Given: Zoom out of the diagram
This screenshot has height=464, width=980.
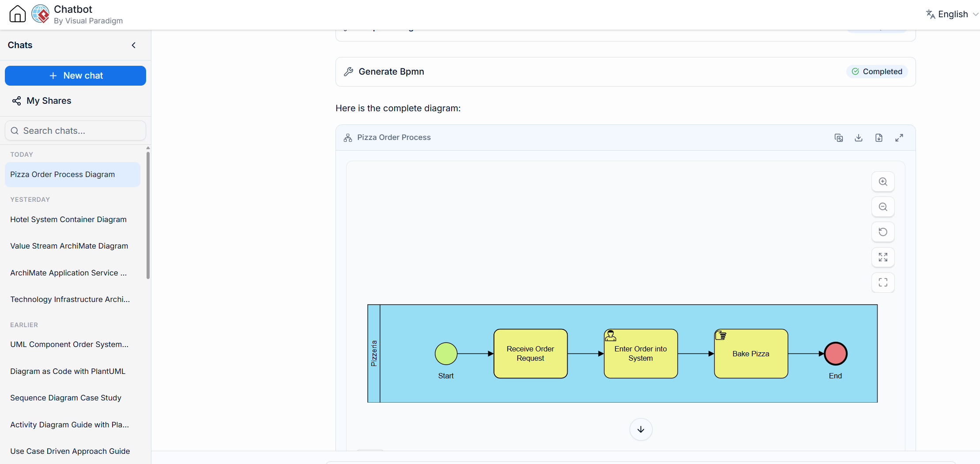Looking at the screenshot, I should click(883, 207).
